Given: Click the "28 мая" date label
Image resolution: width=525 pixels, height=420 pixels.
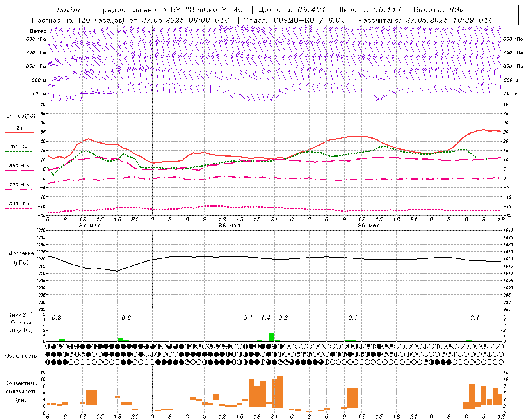Looking at the screenshot, I should point(229,226).
